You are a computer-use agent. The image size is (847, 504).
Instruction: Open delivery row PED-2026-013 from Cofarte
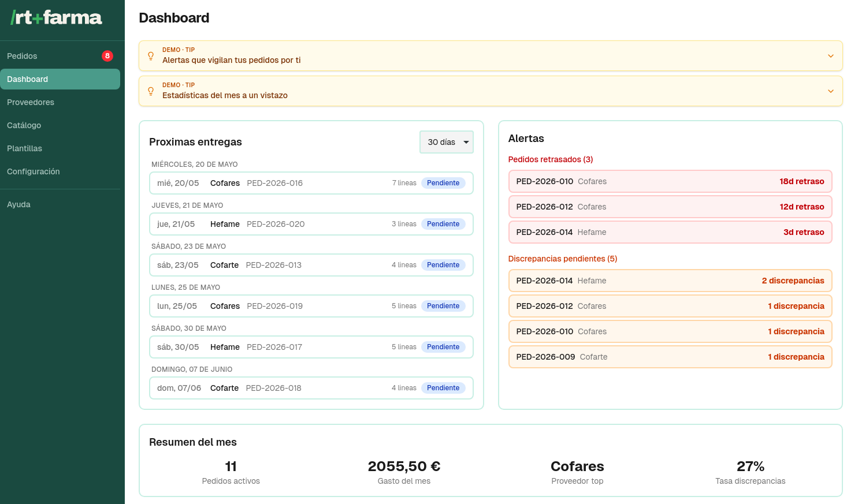pyautogui.click(x=311, y=265)
